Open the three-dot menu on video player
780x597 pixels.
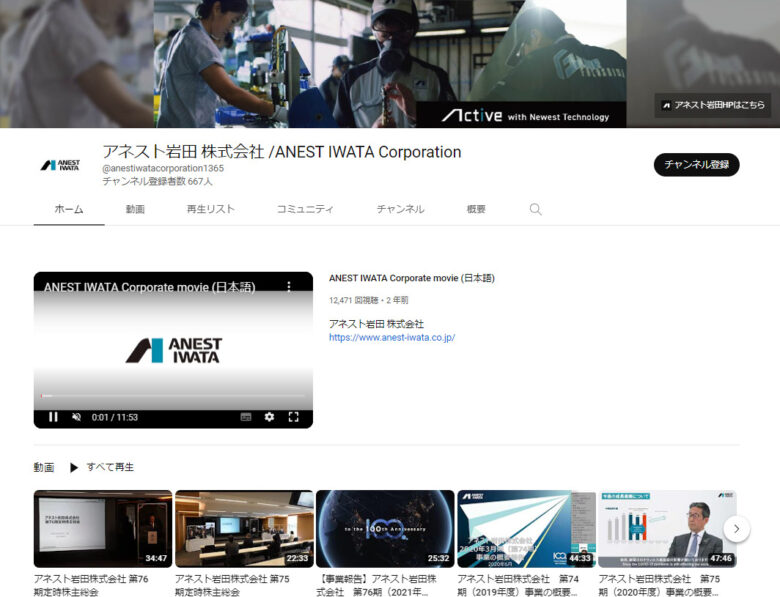click(x=289, y=286)
